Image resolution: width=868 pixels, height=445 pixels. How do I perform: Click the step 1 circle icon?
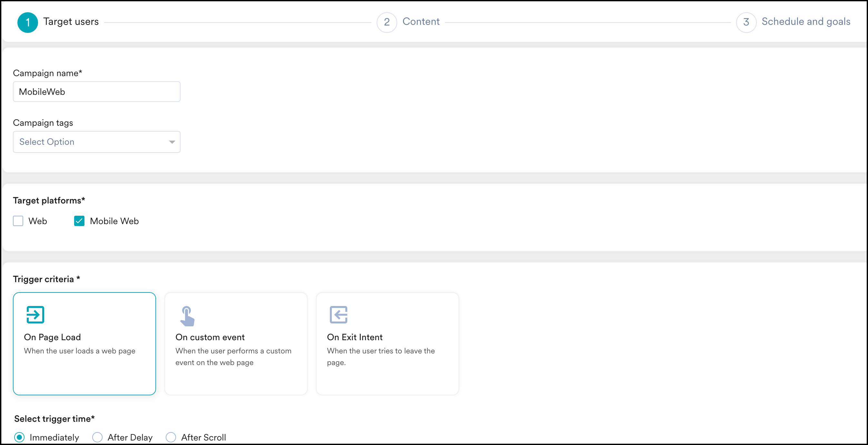pos(28,23)
